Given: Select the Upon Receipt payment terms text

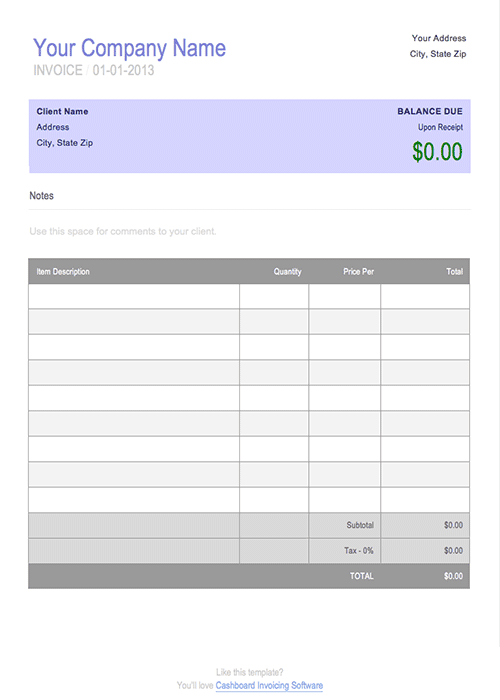Looking at the screenshot, I should (x=440, y=127).
